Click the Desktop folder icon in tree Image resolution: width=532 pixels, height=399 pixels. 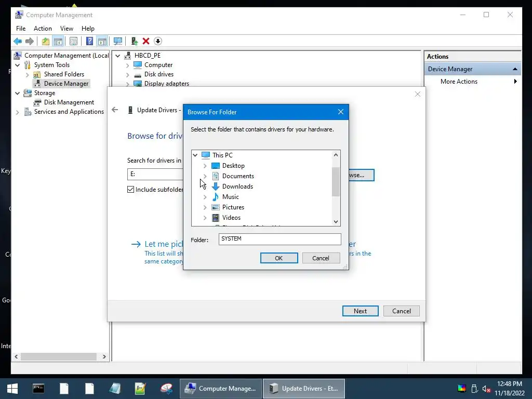(x=216, y=166)
